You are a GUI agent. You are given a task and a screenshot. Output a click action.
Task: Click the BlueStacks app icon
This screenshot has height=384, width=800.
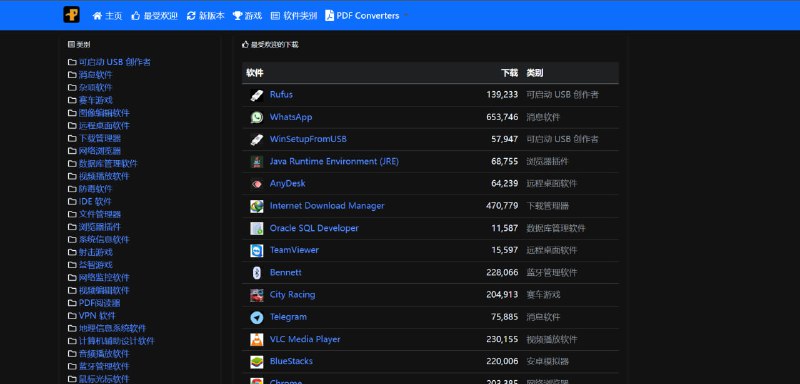pyautogui.click(x=257, y=362)
